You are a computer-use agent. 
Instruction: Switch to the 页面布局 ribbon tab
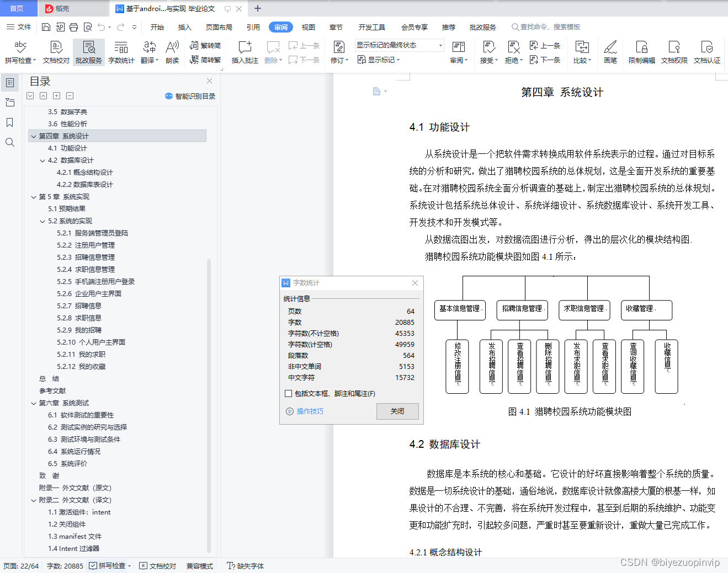[219, 27]
